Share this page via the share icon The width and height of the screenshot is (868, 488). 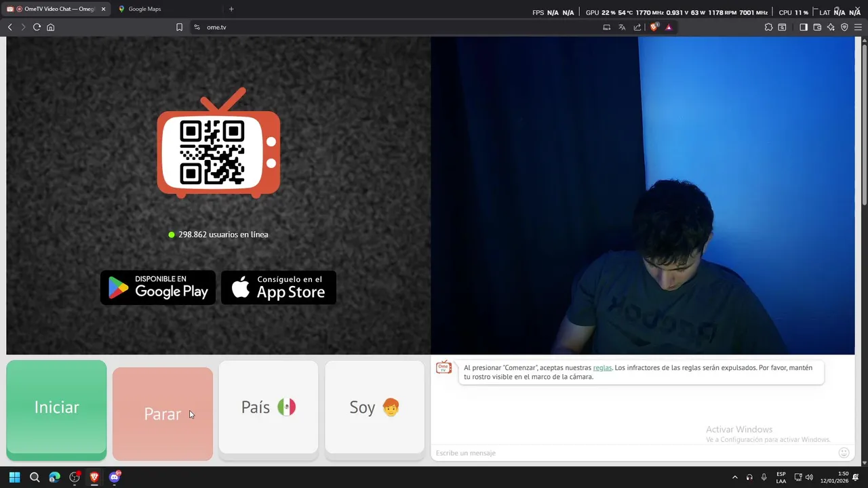tap(637, 27)
